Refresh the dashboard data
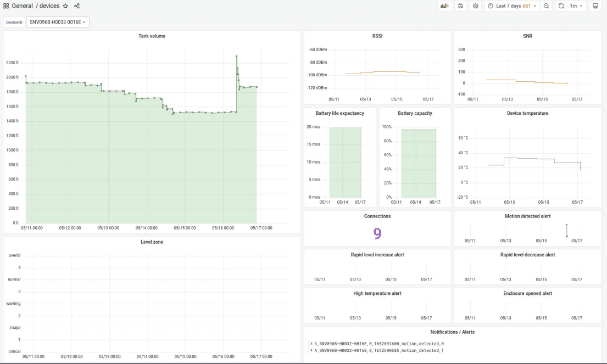Viewport: 607px width, 364px height. click(560, 6)
